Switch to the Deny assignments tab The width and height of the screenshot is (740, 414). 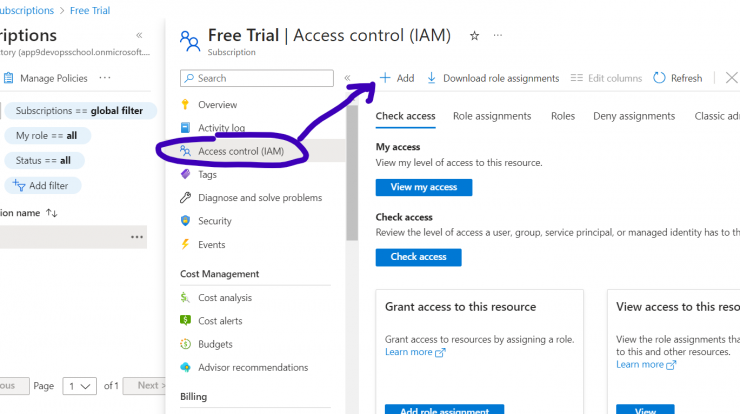(x=634, y=116)
